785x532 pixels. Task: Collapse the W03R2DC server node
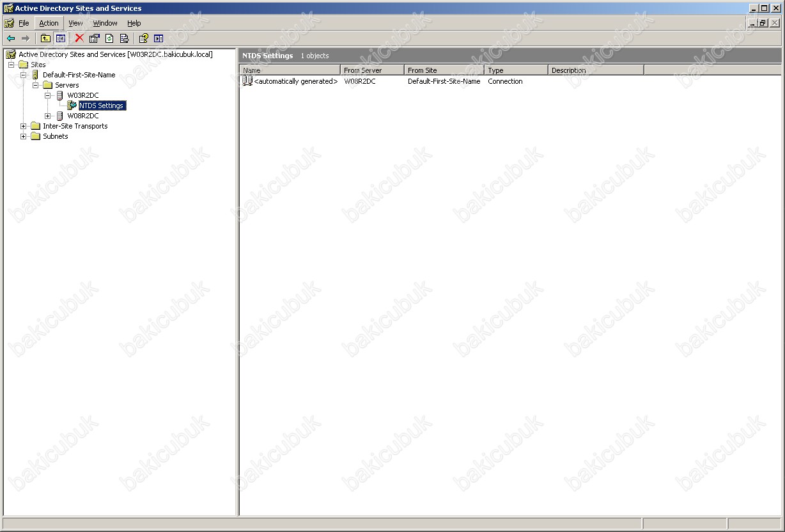pyautogui.click(x=48, y=95)
